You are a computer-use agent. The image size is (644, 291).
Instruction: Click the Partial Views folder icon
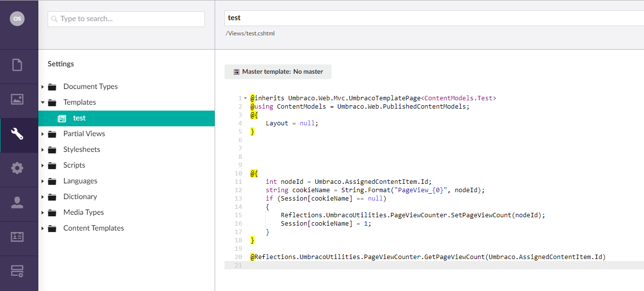point(52,134)
